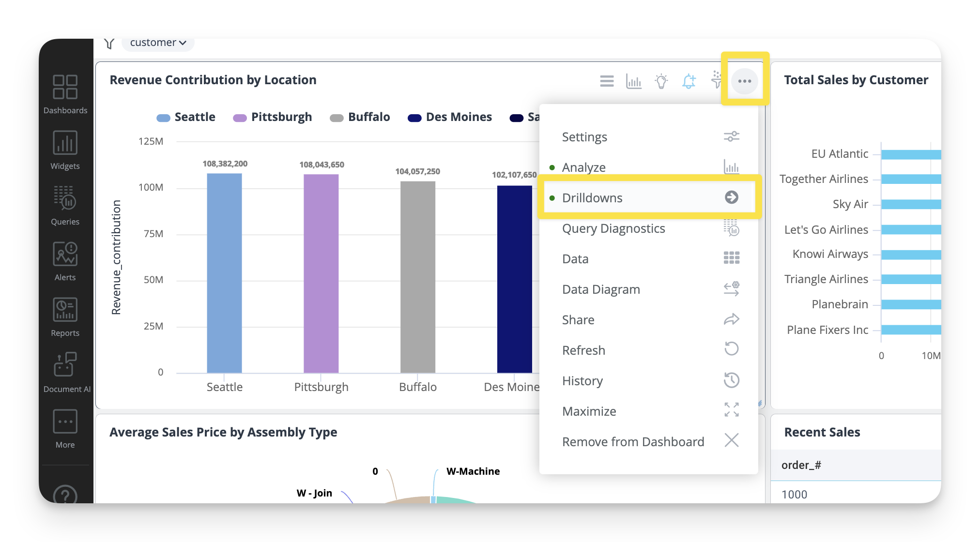980x542 pixels.
Task: Open Alerts from the sidebar
Action: [x=65, y=261]
